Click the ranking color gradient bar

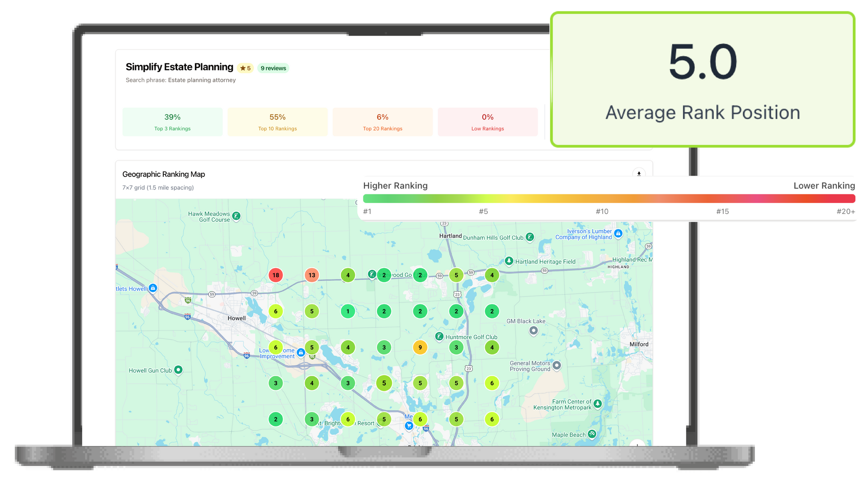click(609, 199)
